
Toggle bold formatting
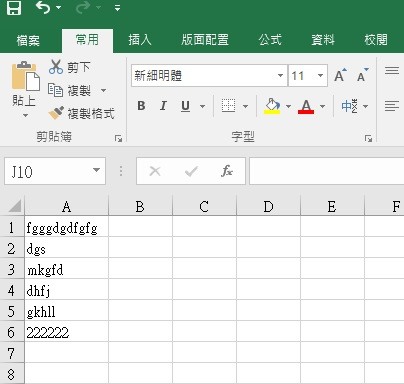[x=141, y=106]
